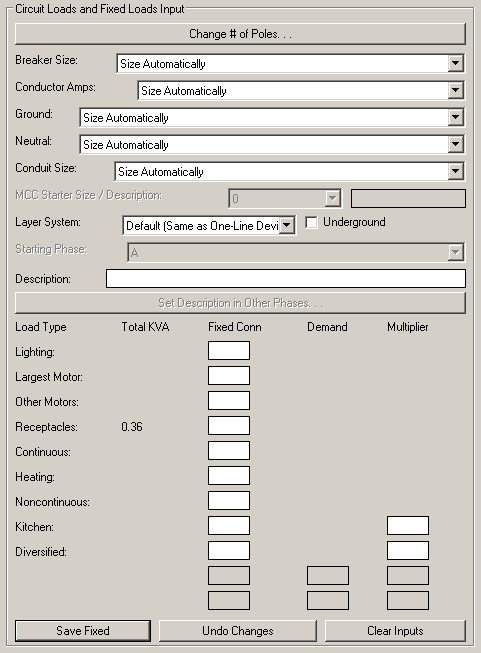The height and width of the screenshot is (653, 481).
Task: Click the Save Fixed button
Action: [x=83, y=631]
